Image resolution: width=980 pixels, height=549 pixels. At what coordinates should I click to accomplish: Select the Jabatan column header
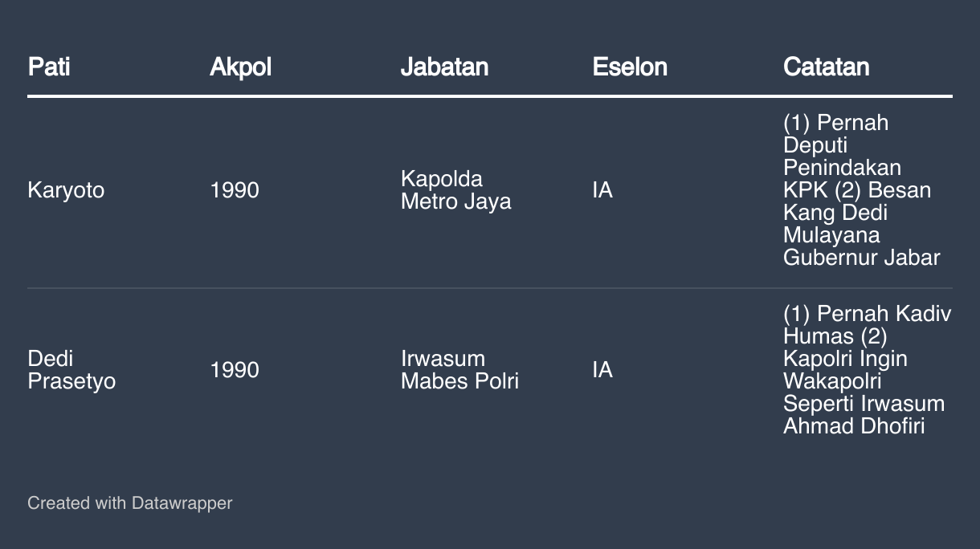pos(444,67)
